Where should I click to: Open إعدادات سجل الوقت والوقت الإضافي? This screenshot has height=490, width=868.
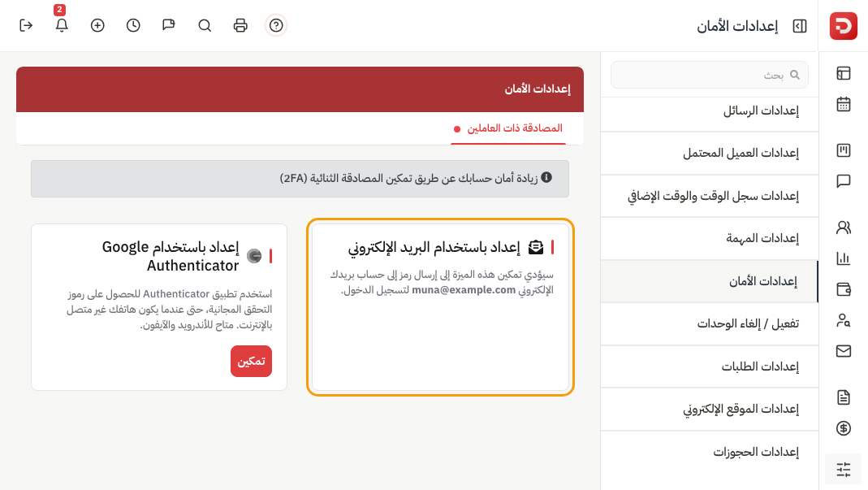tap(709, 196)
